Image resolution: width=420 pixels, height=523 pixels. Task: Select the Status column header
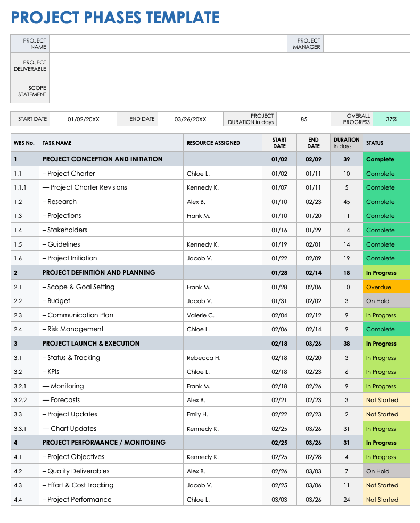[386, 143]
